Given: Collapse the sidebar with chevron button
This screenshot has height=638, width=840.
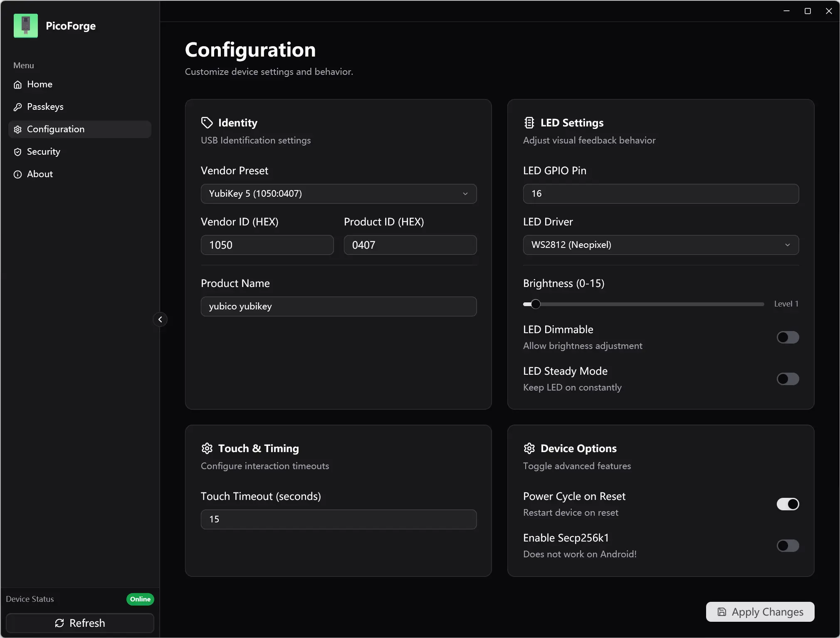Looking at the screenshot, I should (160, 319).
